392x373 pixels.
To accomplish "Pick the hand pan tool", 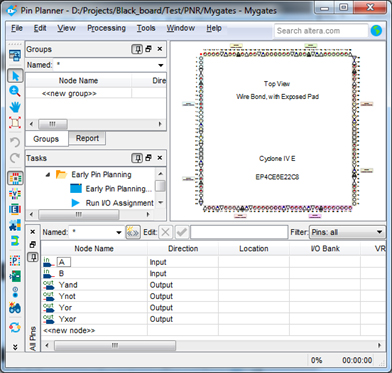I will pos(15,107).
